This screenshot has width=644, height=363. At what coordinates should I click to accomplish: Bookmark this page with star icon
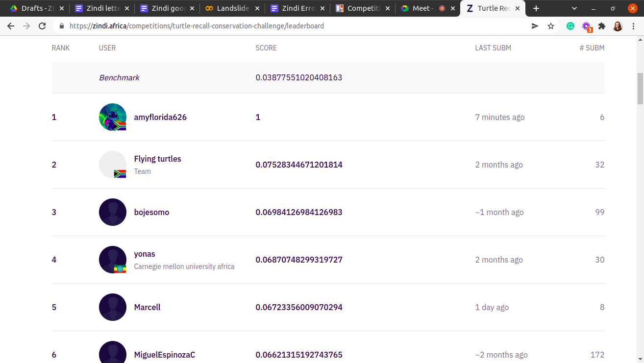click(551, 26)
